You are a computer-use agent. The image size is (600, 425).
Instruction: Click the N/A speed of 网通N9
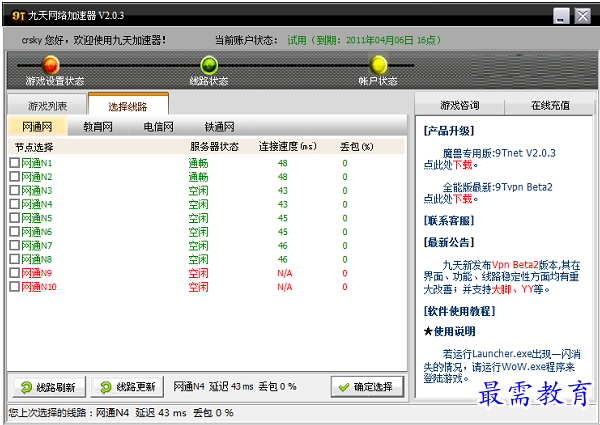284,273
